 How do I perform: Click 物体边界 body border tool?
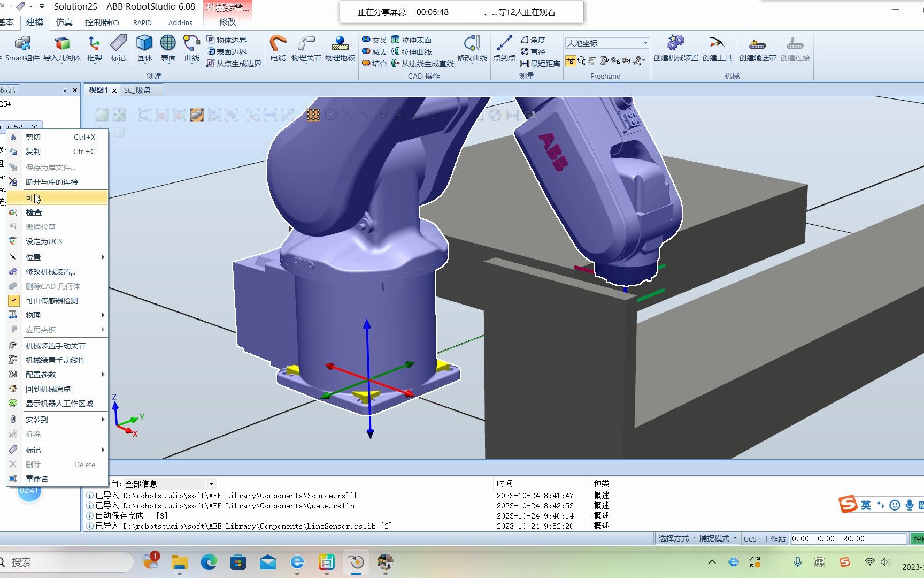point(227,40)
